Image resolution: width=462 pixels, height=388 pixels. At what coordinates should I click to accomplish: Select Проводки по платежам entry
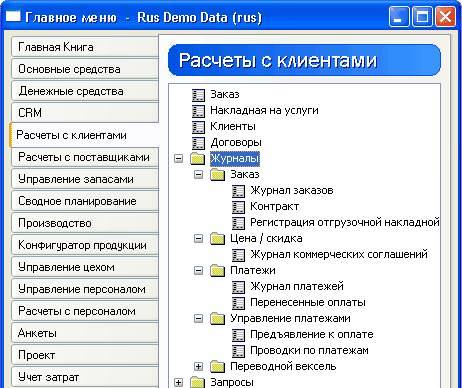click(309, 350)
